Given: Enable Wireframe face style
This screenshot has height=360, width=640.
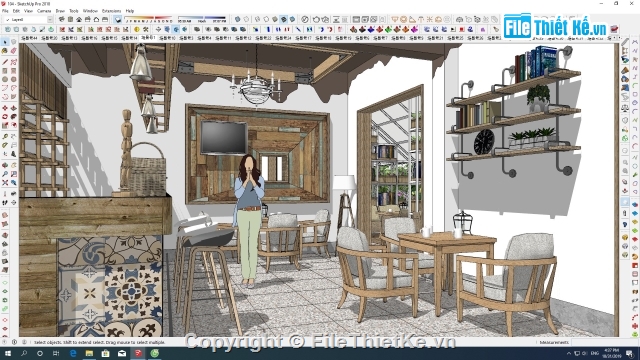Looking at the screenshot, I should tap(257, 19).
